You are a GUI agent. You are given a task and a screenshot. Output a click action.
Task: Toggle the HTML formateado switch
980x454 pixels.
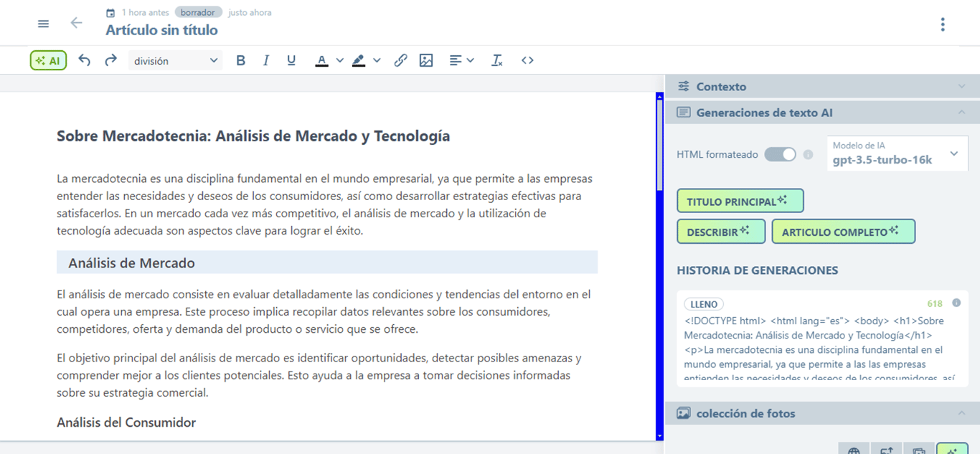pos(780,154)
